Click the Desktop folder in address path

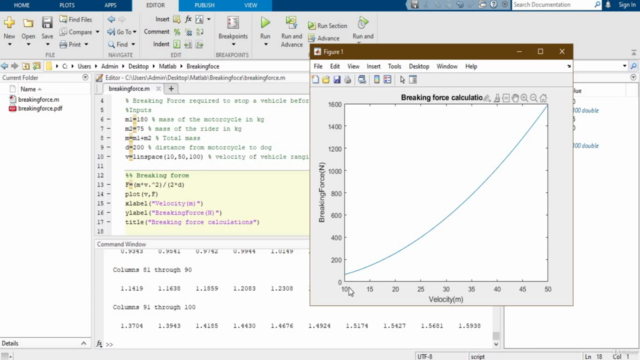(x=138, y=66)
